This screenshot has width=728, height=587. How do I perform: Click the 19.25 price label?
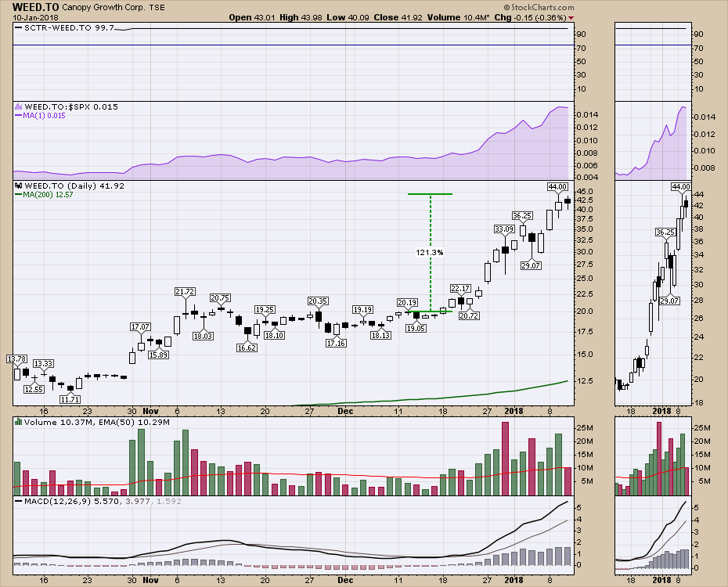pyautogui.click(x=265, y=309)
